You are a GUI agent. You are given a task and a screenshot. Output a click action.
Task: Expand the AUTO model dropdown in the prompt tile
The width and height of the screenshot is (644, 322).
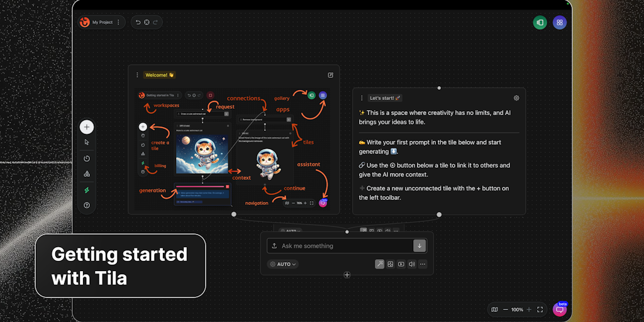(x=283, y=264)
